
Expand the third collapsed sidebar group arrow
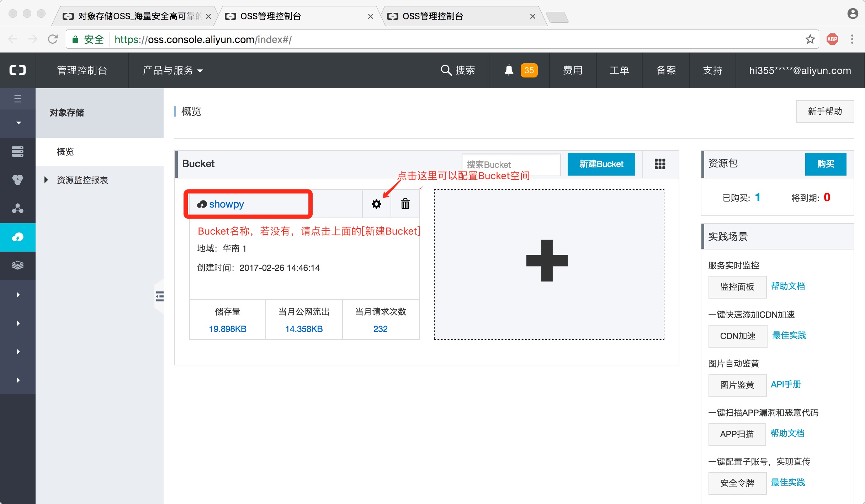click(x=18, y=352)
